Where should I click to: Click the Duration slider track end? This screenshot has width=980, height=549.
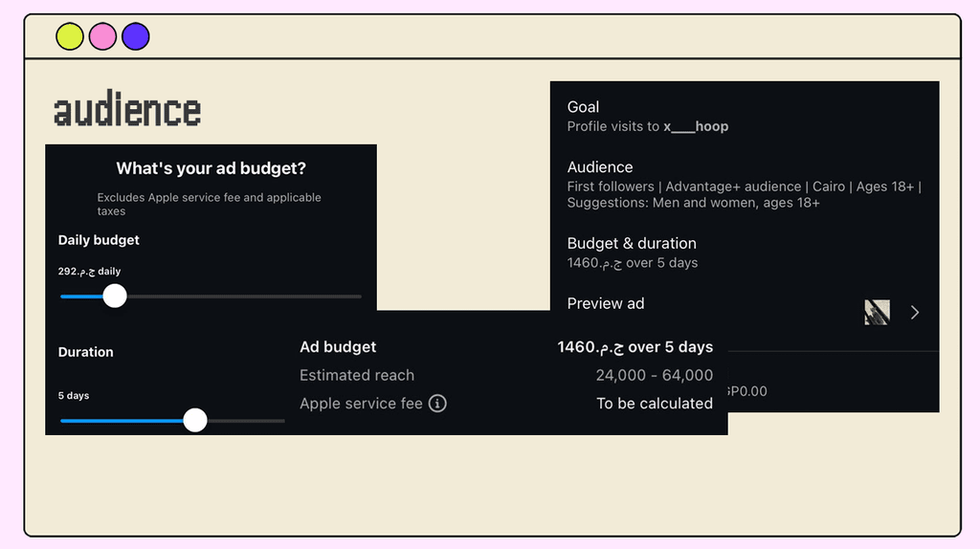pyautogui.click(x=281, y=421)
